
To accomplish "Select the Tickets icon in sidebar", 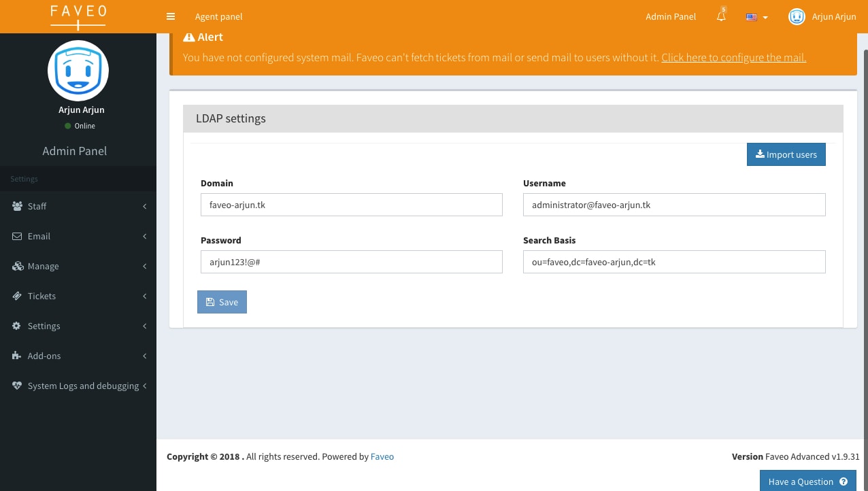I will tap(16, 296).
